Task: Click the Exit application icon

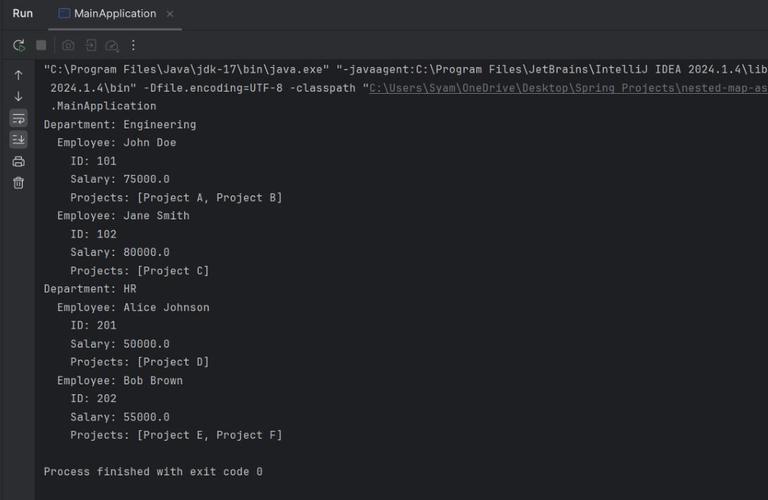Action: click(x=90, y=45)
